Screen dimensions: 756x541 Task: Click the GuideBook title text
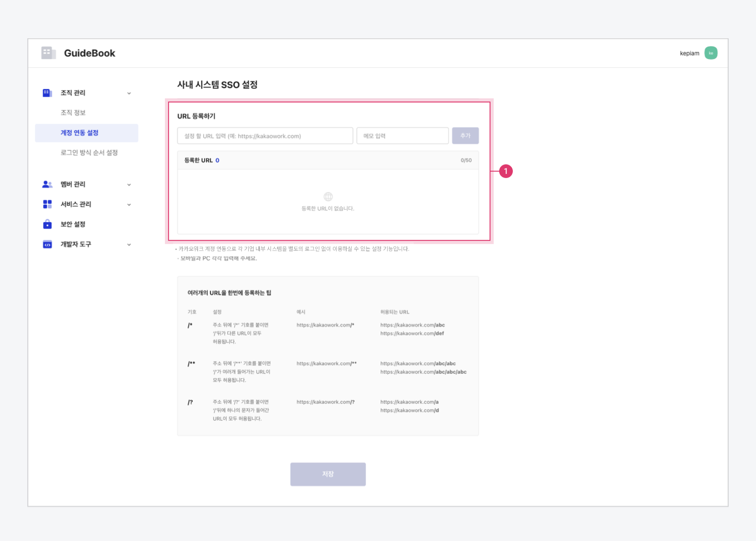pos(89,53)
